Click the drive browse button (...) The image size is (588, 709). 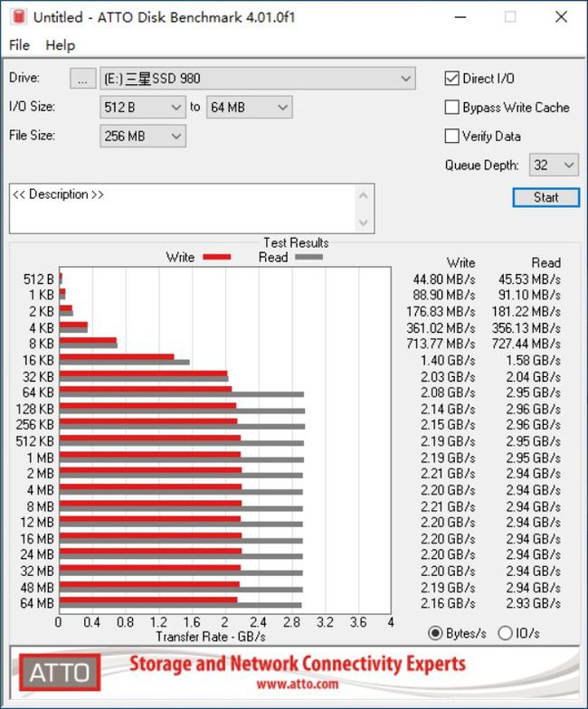(x=83, y=79)
